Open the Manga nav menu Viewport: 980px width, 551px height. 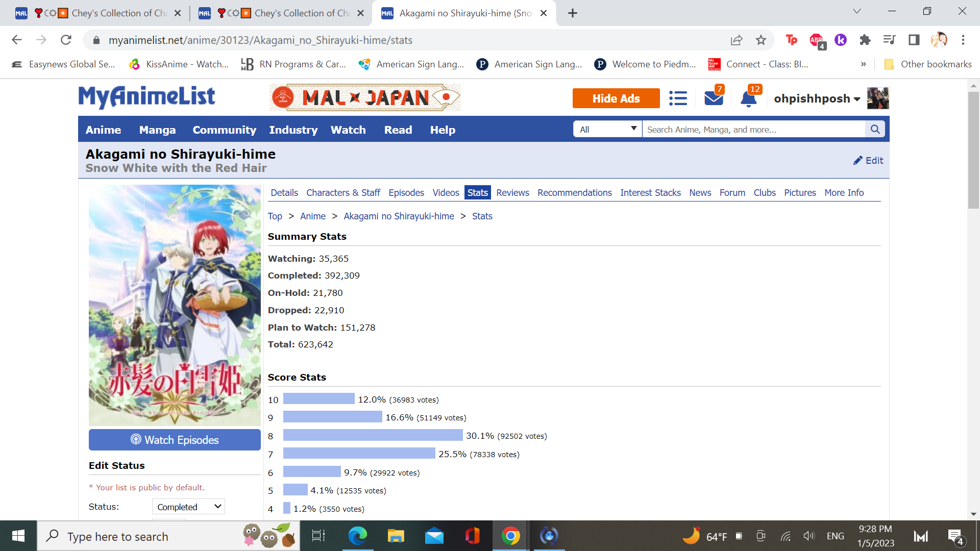point(157,130)
